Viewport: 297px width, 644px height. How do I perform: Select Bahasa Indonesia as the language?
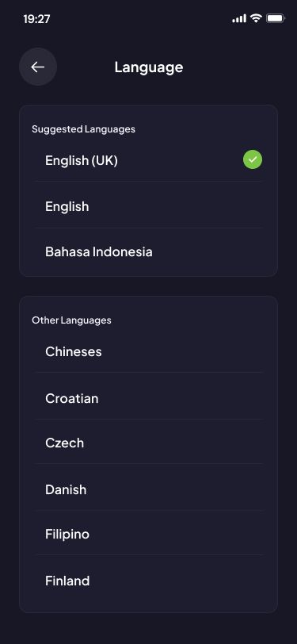[x=149, y=251]
